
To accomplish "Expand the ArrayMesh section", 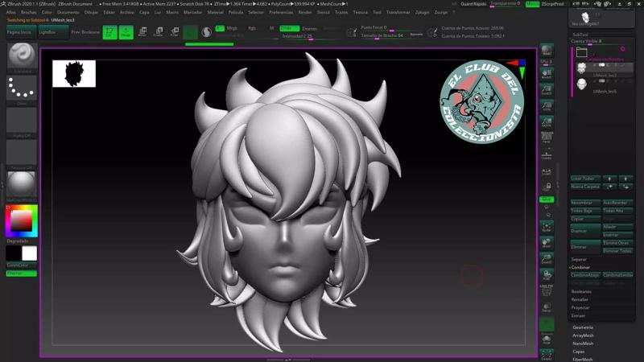I will point(583,335).
